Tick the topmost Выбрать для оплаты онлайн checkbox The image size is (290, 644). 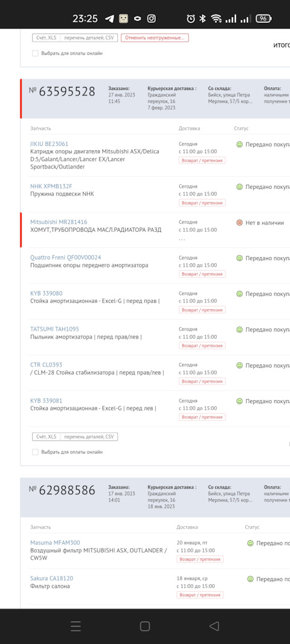pyautogui.click(x=36, y=53)
